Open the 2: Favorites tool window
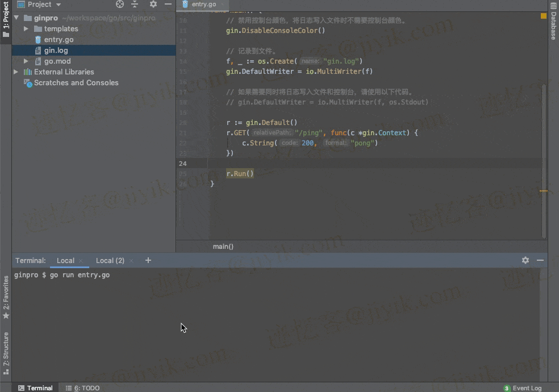This screenshot has width=559, height=392. click(6, 297)
